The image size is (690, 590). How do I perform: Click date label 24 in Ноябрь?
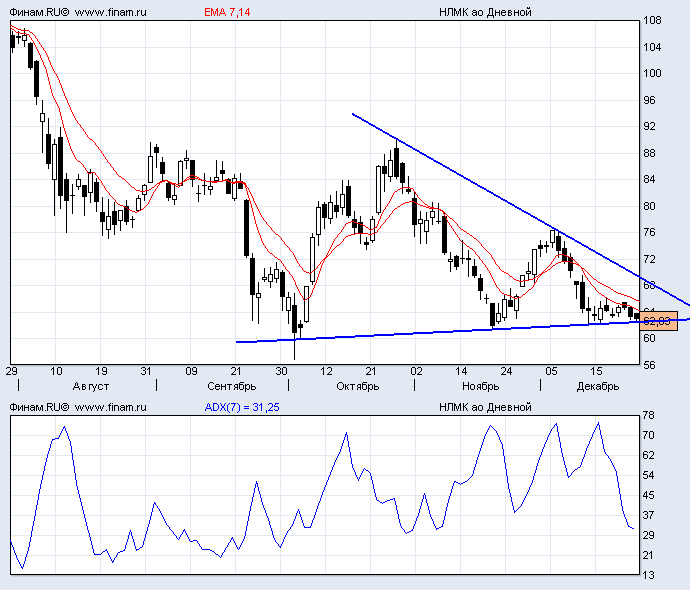click(x=506, y=371)
